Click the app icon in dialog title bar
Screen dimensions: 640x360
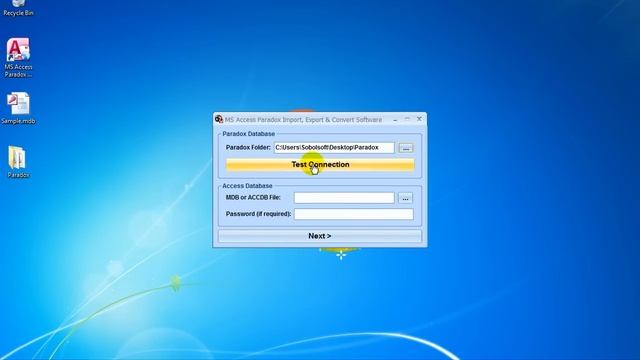[x=219, y=119]
